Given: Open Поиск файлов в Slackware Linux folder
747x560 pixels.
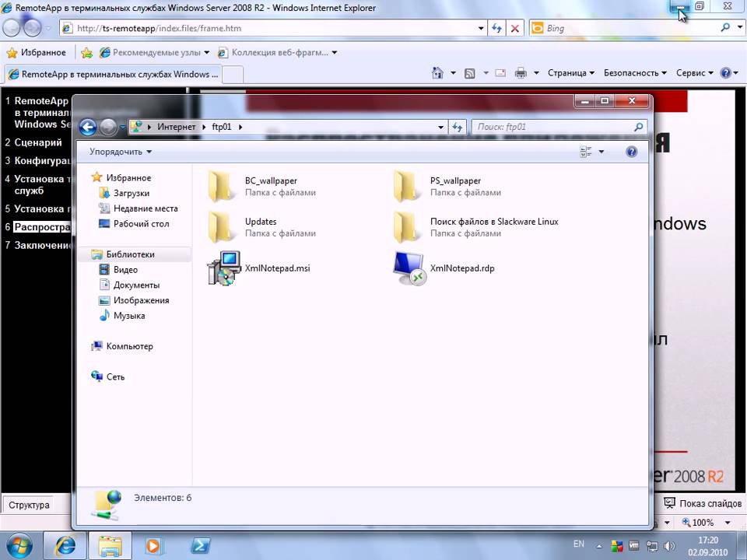Looking at the screenshot, I should pos(475,227).
